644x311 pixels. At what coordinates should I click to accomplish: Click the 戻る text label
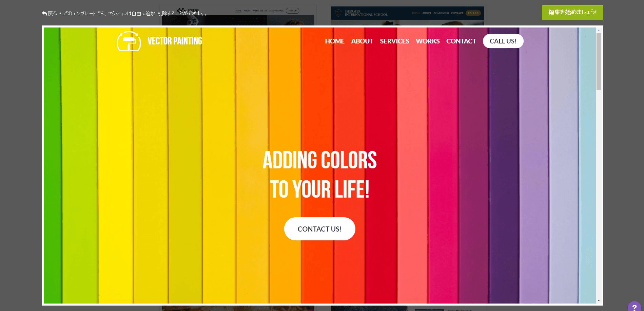pyautogui.click(x=53, y=14)
